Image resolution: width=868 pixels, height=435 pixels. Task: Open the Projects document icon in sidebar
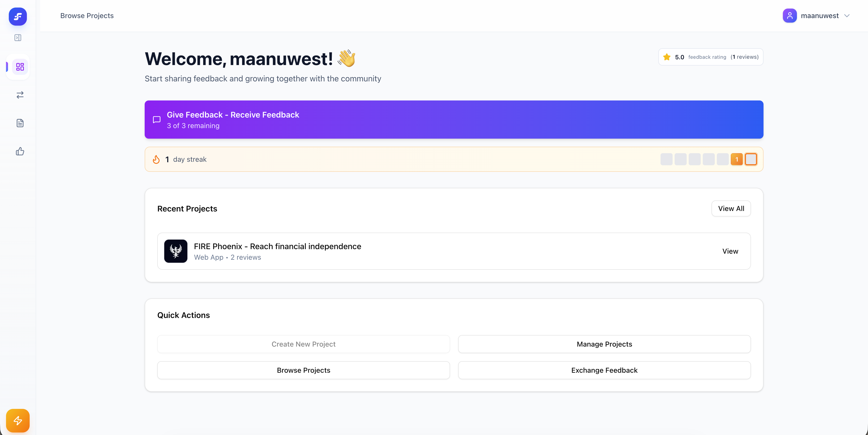tap(20, 123)
